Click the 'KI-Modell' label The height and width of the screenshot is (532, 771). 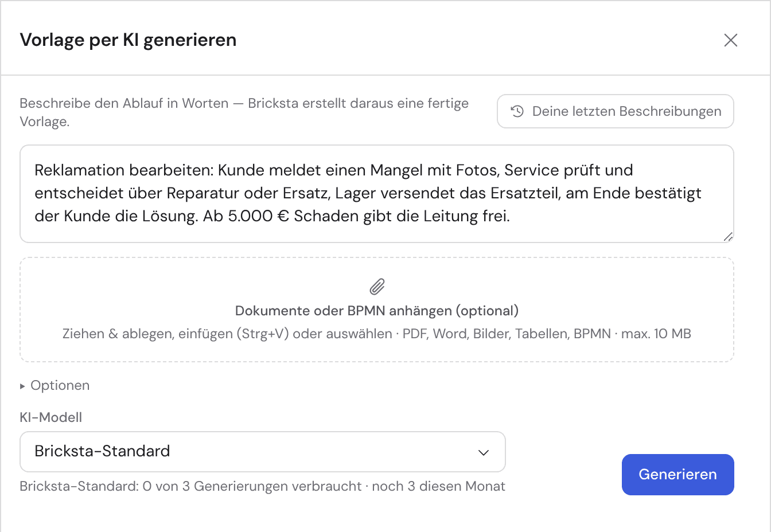click(51, 417)
